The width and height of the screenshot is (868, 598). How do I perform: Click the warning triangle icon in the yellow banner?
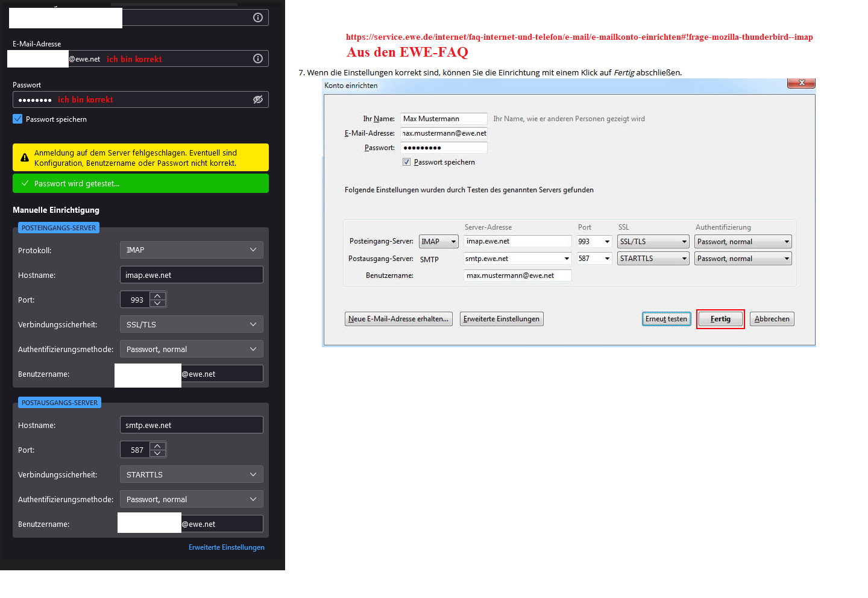25,158
